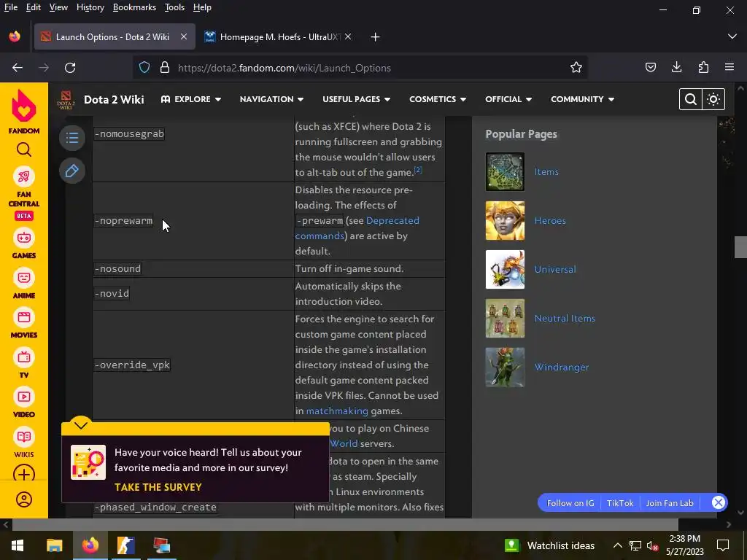747x560 pixels.
Task: Open the Firefox downloads icon
Action: point(676,68)
